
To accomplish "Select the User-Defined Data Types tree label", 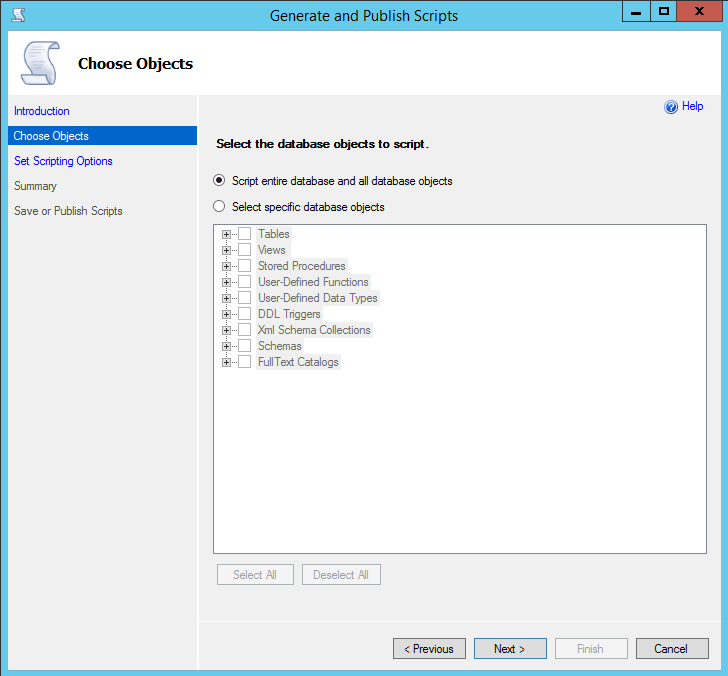I will pyautogui.click(x=318, y=298).
